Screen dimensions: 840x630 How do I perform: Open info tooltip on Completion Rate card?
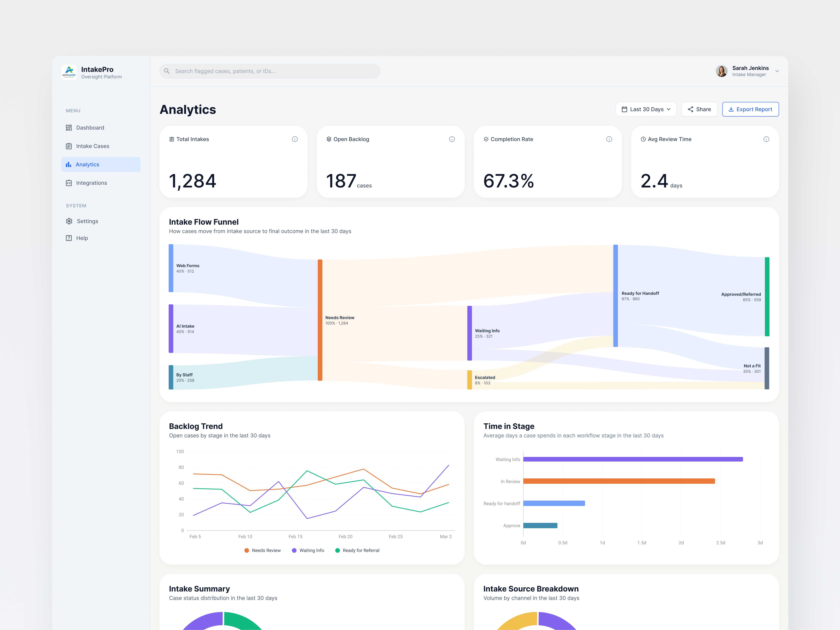pos(609,139)
